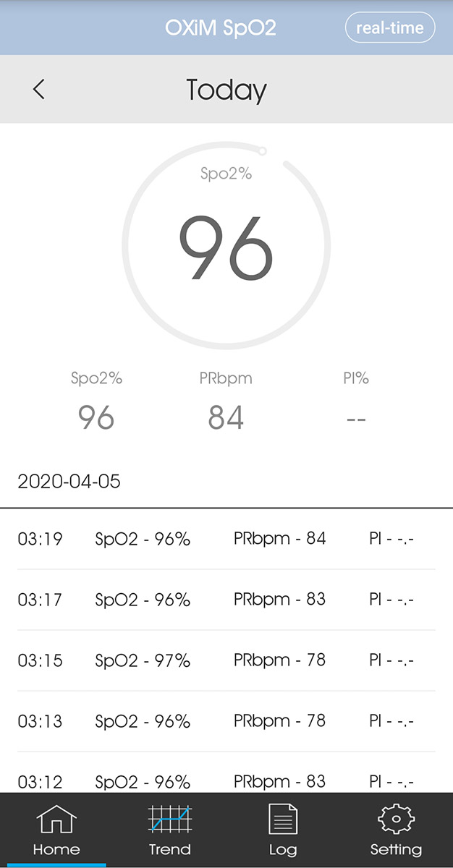Select the 03:12 measurement row

pyautogui.click(x=226, y=773)
